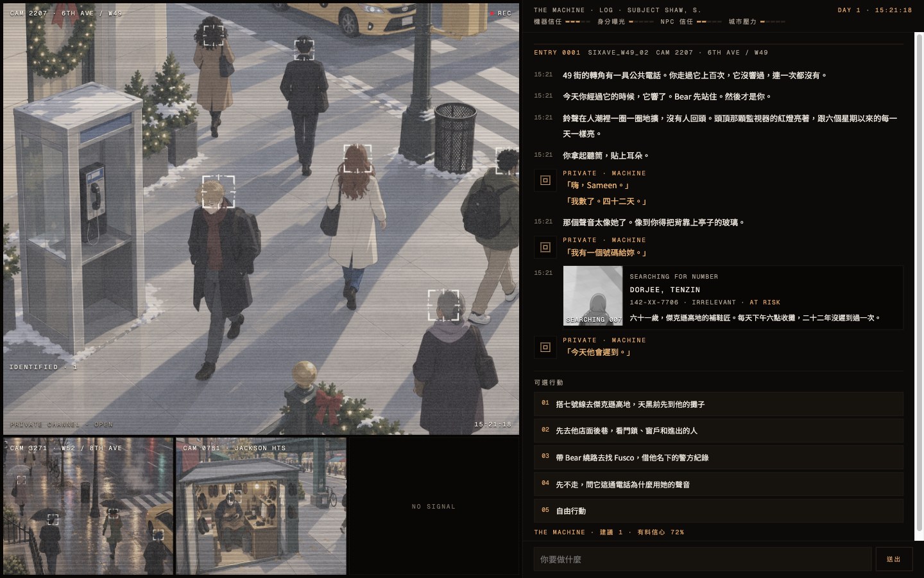
Task: Select the reticle on man in black suit walking away
Action: point(304,49)
